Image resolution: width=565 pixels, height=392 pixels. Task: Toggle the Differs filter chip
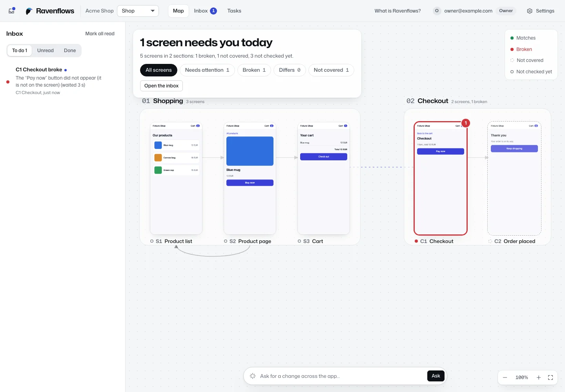point(290,70)
